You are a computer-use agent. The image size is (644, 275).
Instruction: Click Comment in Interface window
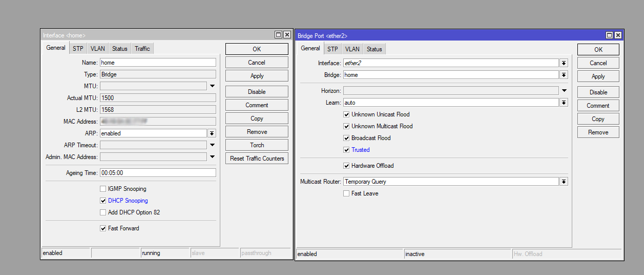pos(257,105)
